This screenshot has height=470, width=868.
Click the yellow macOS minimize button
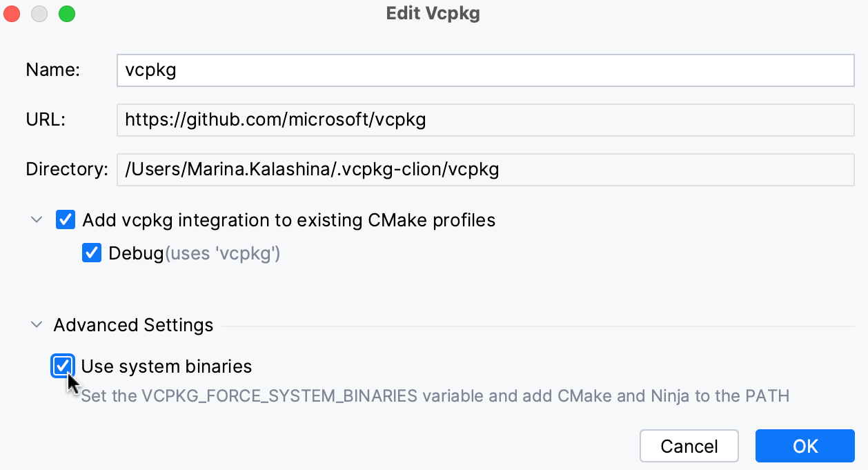[x=39, y=13]
